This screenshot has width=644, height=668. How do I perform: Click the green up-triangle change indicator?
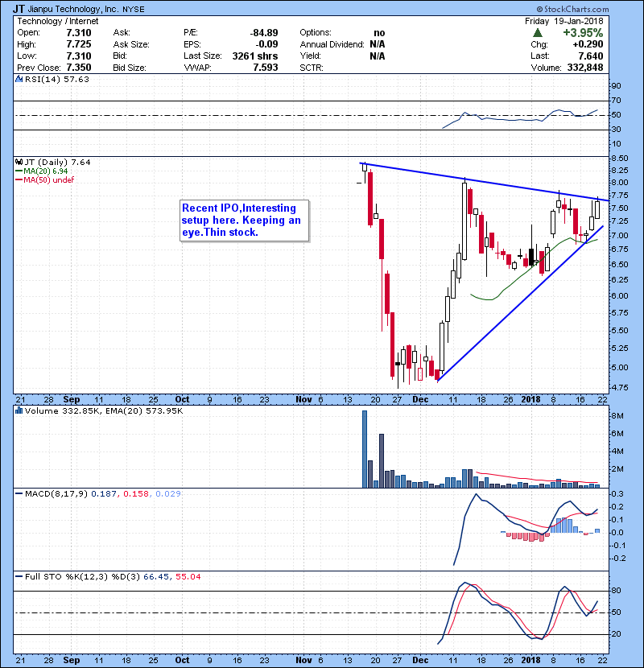[538, 33]
